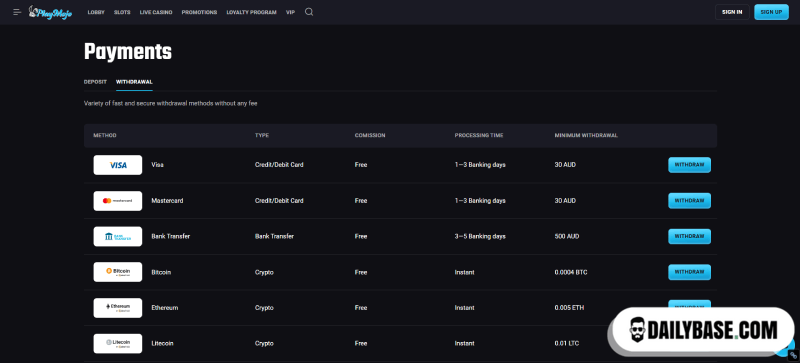
Task: Click the Visa method name
Action: click(x=157, y=165)
